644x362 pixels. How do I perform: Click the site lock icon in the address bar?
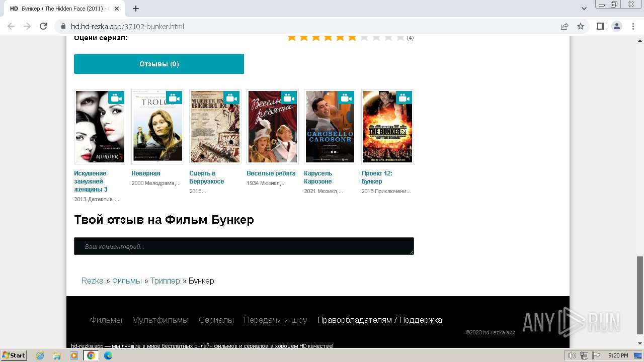(x=63, y=27)
